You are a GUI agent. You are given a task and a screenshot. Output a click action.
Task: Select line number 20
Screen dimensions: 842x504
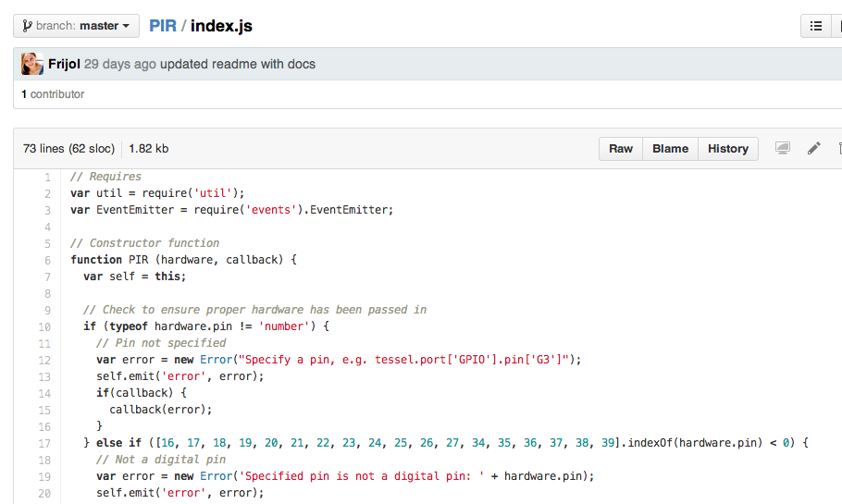pyautogui.click(x=44, y=493)
